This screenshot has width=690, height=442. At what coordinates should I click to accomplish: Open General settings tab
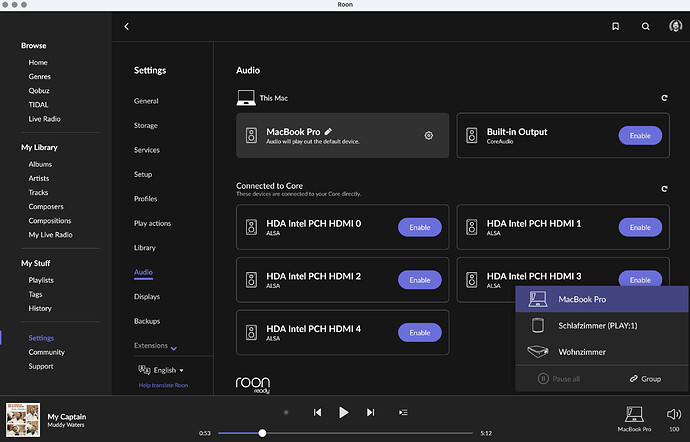point(146,101)
